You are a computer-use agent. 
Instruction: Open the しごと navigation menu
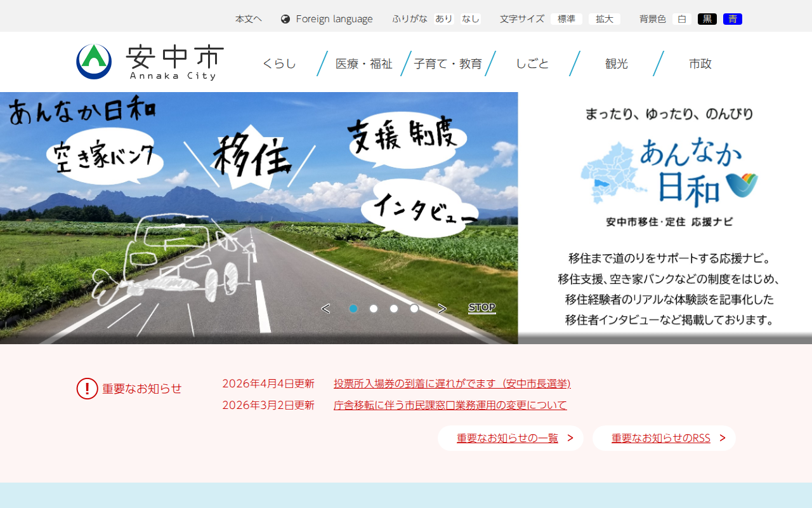(532, 63)
